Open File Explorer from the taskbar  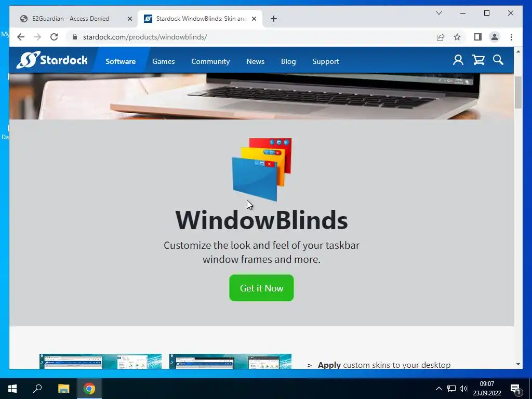coord(63,389)
